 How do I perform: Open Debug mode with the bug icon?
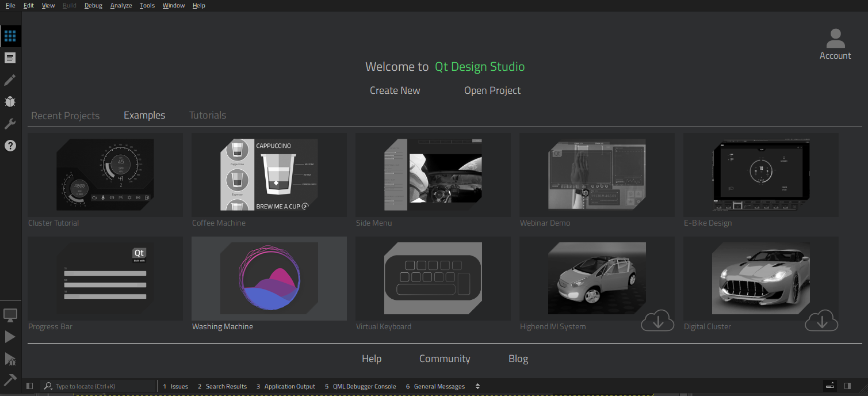pyautogui.click(x=10, y=102)
